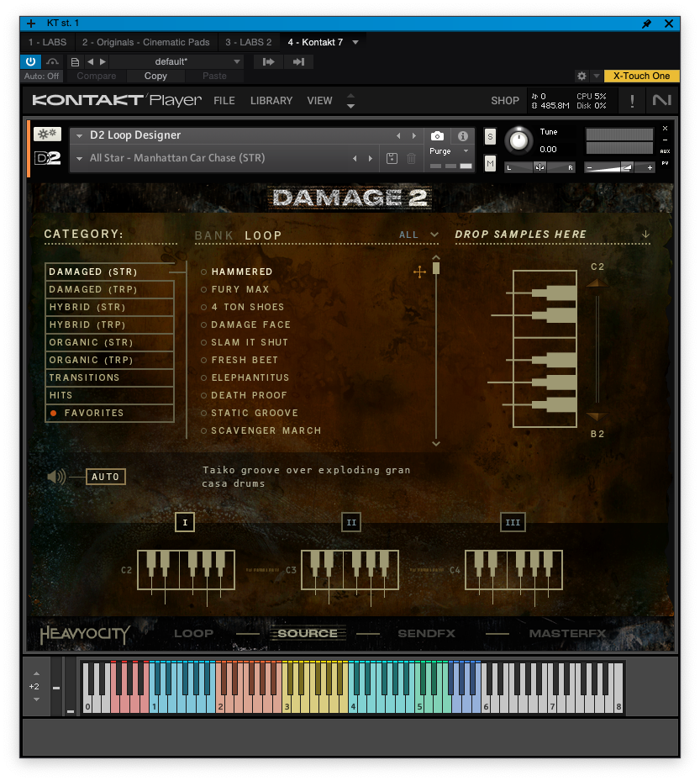Click the pin window icon

(646, 24)
